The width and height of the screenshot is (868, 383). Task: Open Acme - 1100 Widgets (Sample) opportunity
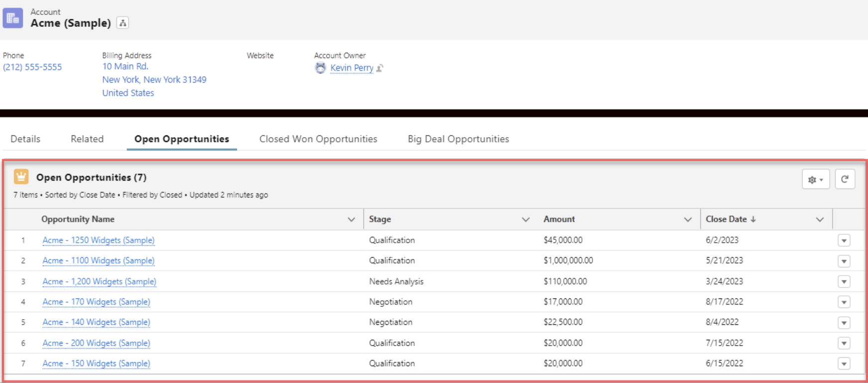pos(99,261)
